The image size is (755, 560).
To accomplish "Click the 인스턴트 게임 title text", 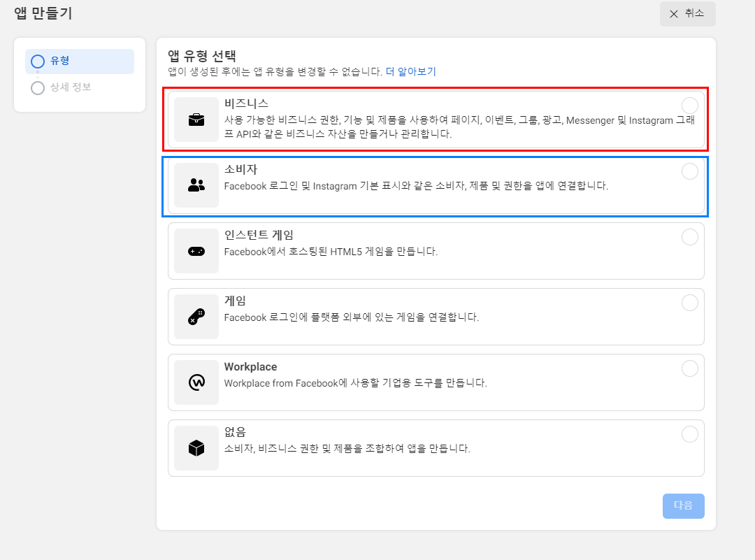I will [259, 235].
